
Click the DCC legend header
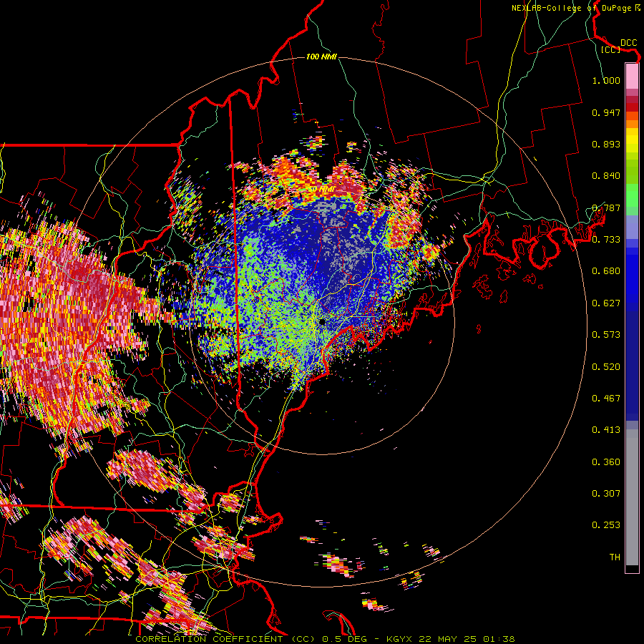point(628,43)
